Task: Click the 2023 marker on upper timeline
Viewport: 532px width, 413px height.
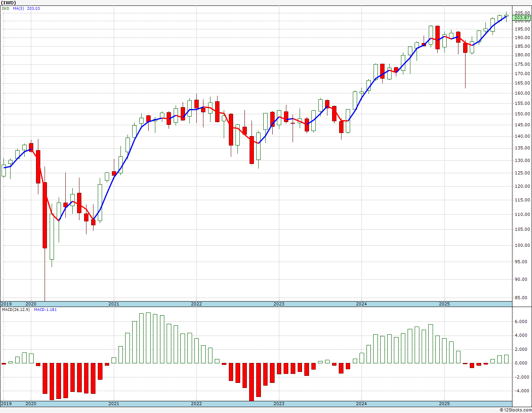Action: [x=279, y=304]
